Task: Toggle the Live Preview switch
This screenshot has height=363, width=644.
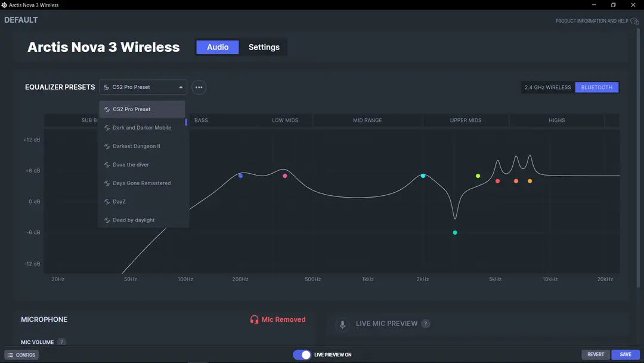Action: point(302,355)
